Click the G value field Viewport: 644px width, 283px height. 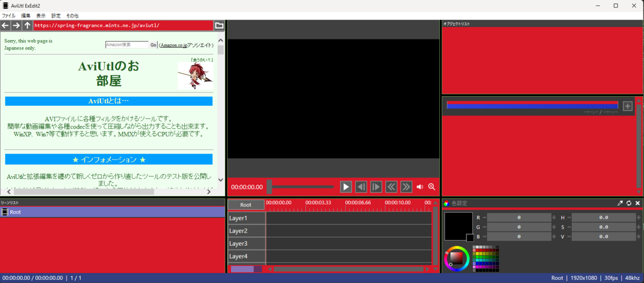pos(519,227)
